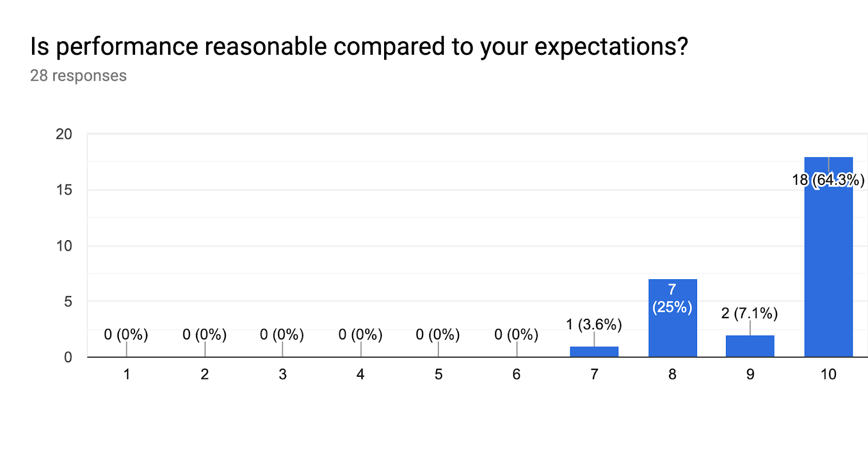The image size is (868, 450).
Task: Click the "1 (3.6%)" data label
Action: pyautogui.click(x=593, y=325)
